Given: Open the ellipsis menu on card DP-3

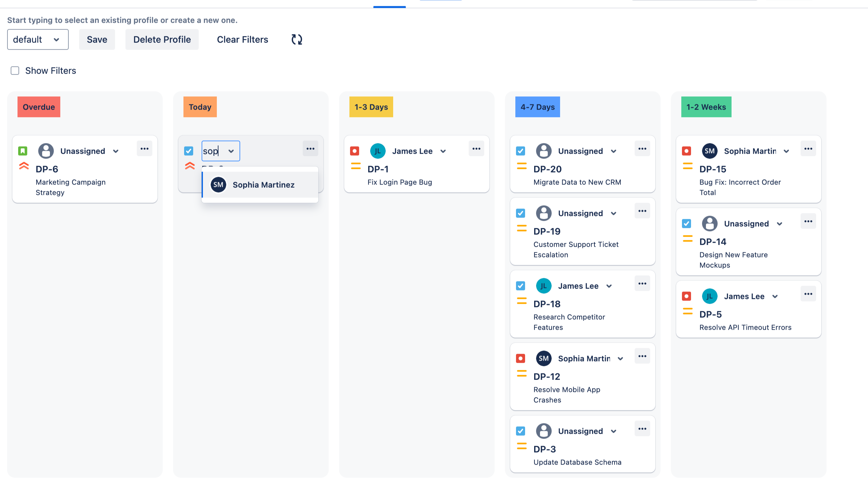Looking at the screenshot, I should [642, 428].
